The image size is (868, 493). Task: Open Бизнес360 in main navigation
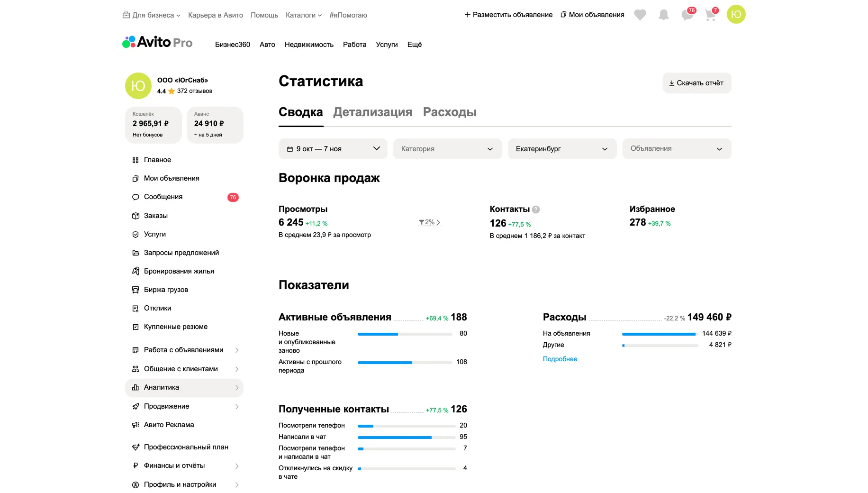click(x=233, y=45)
